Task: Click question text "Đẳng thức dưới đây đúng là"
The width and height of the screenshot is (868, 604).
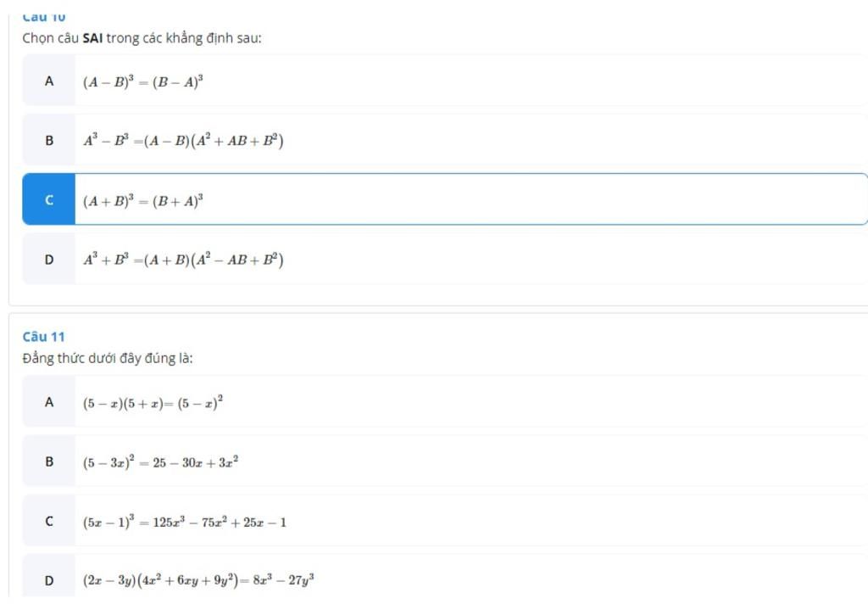Action: click(x=108, y=359)
